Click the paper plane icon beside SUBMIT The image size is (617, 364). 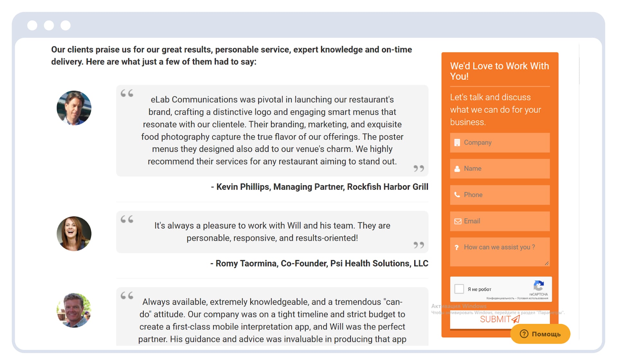pyautogui.click(x=515, y=319)
